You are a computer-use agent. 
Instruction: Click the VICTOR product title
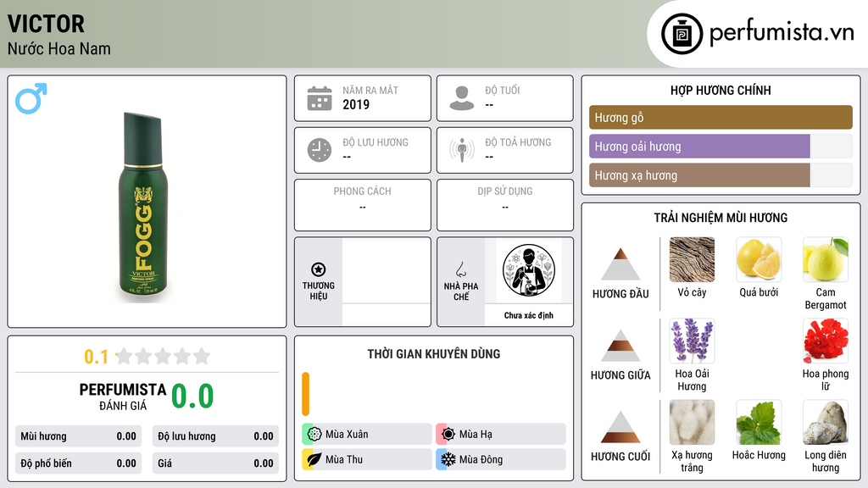pos(46,24)
